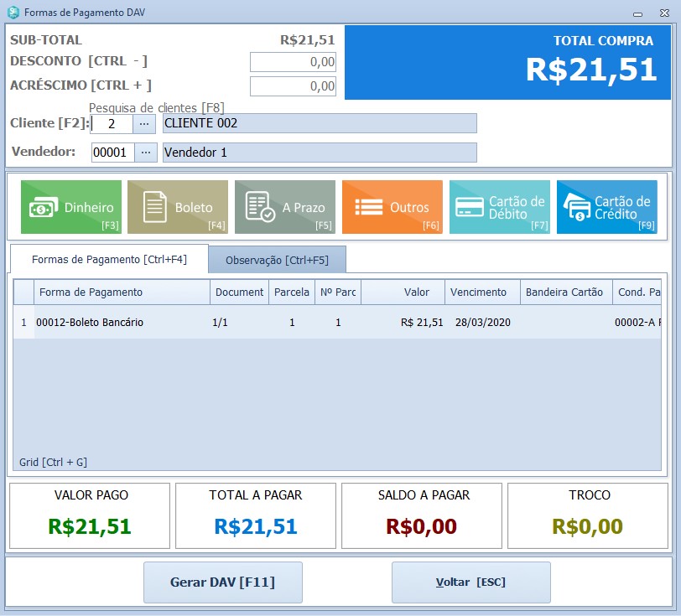Open vendedor lookup ellipsis button
The image size is (681, 616).
(x=145, y=153)
